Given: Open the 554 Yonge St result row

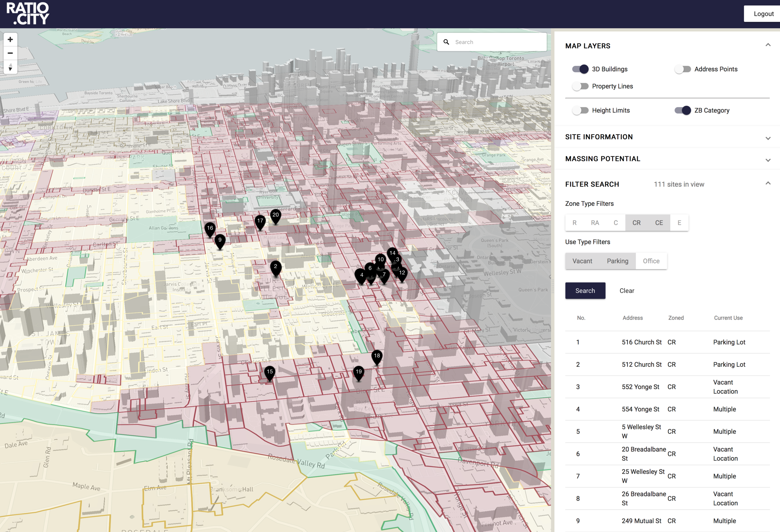Looking at the screenshot, I should coord(667,409).
